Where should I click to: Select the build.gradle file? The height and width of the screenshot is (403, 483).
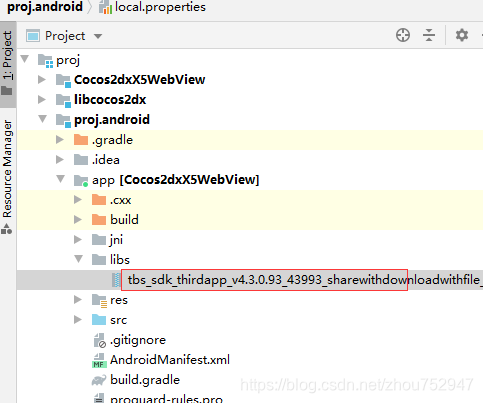click(145, 380)
